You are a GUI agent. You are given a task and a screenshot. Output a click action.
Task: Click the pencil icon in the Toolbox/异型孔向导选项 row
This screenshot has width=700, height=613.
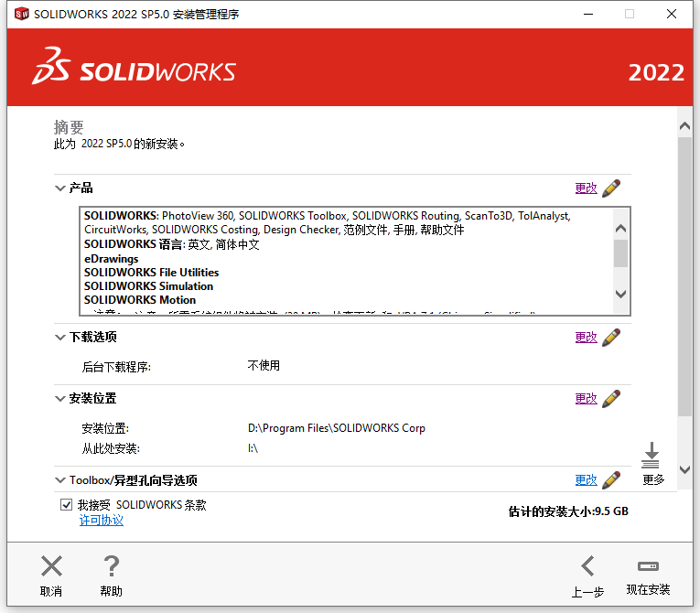pos(611,480)
